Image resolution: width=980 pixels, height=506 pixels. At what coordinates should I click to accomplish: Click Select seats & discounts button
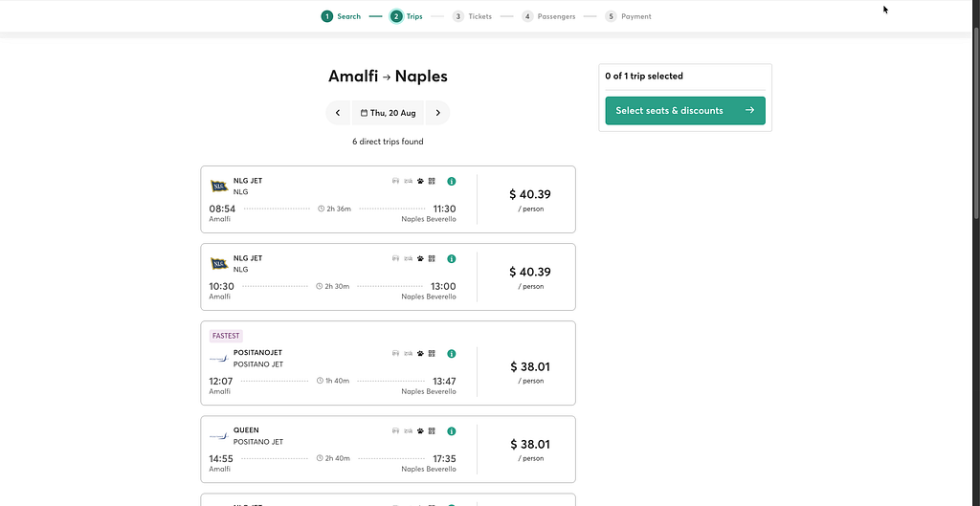(x=685, y=111)
